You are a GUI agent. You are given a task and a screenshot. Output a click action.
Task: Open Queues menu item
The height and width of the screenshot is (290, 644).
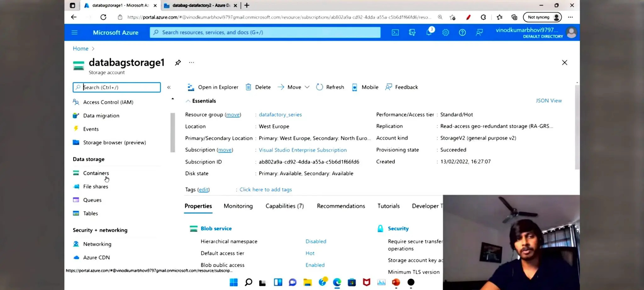click(92, 200)
